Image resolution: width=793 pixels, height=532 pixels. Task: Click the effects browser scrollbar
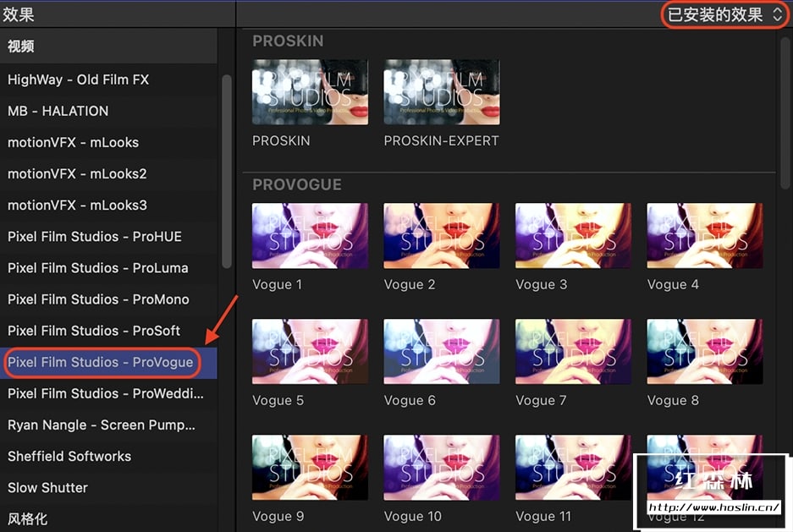pos(785,113)
